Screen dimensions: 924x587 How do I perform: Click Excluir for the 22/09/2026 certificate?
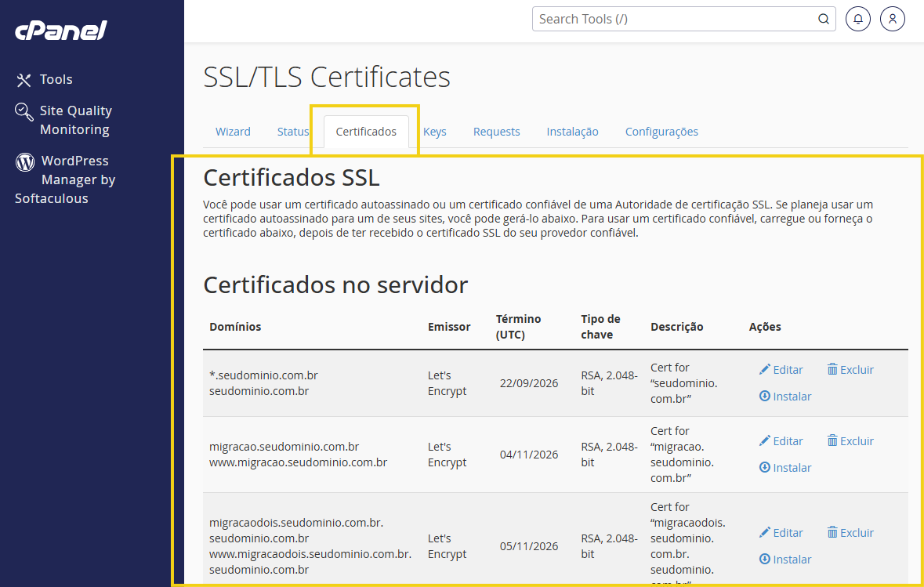(x=850, y=370)
